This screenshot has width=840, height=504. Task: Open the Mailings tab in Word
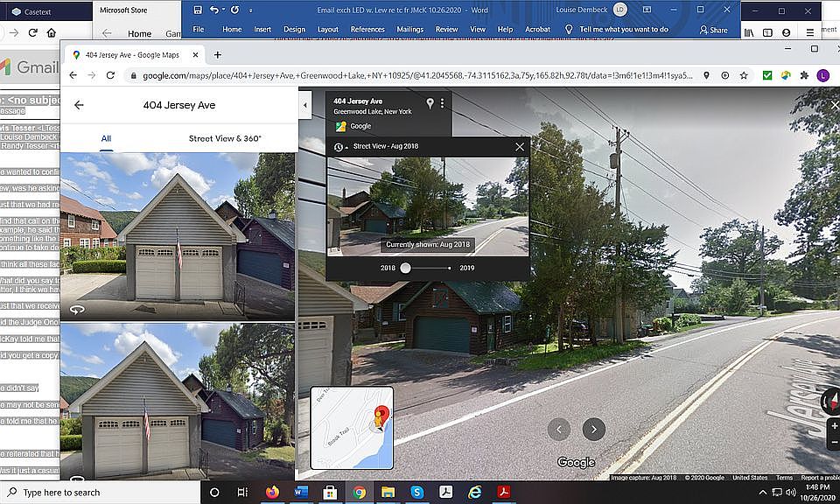(409, 30)
